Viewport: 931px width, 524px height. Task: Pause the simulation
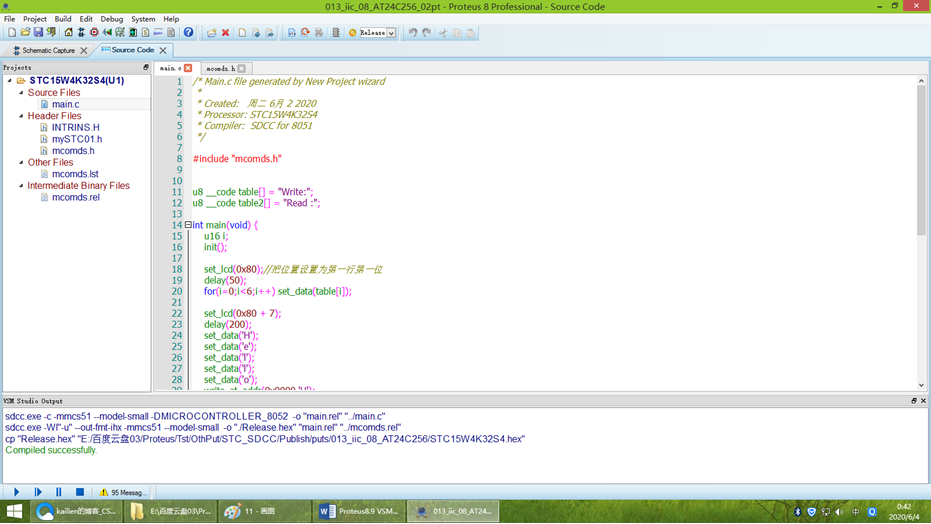point(58,492)
